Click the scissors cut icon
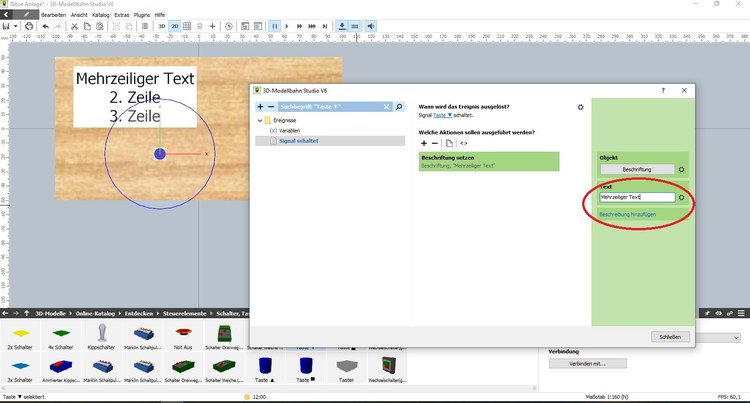The width and height of the screenshot is (750, 403). pyautogui.click(x=75, y=26)
